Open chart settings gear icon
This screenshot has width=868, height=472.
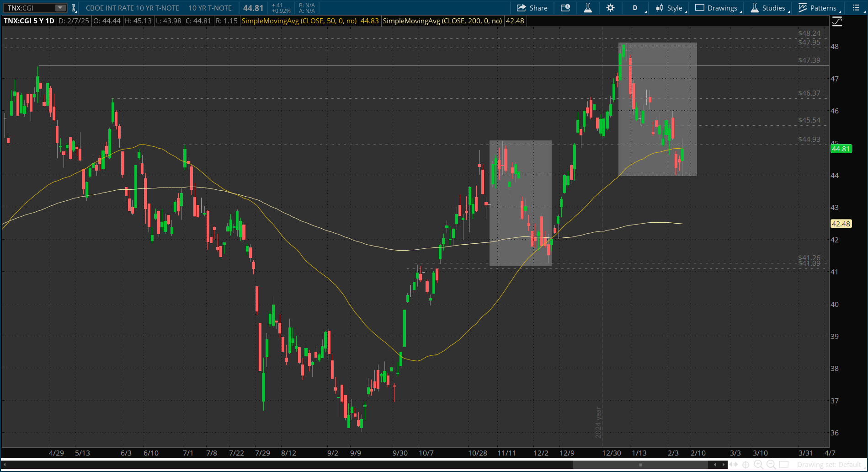click(611, 8)
